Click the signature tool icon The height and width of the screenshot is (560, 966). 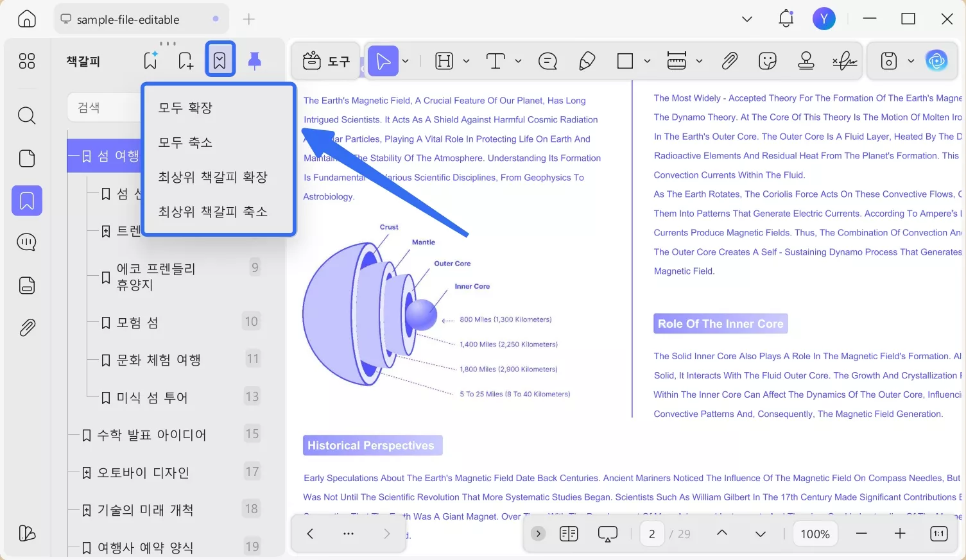(845, 61)
